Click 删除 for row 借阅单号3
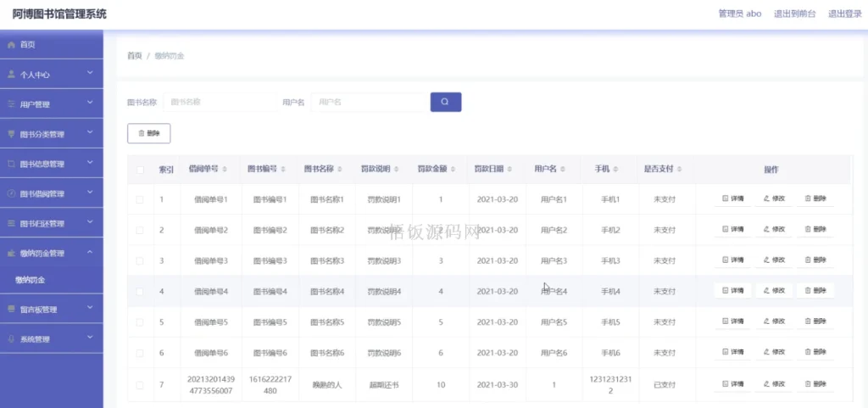Image resolution: width=868 pixels, height=408 pixels. (x=815, y=260)
